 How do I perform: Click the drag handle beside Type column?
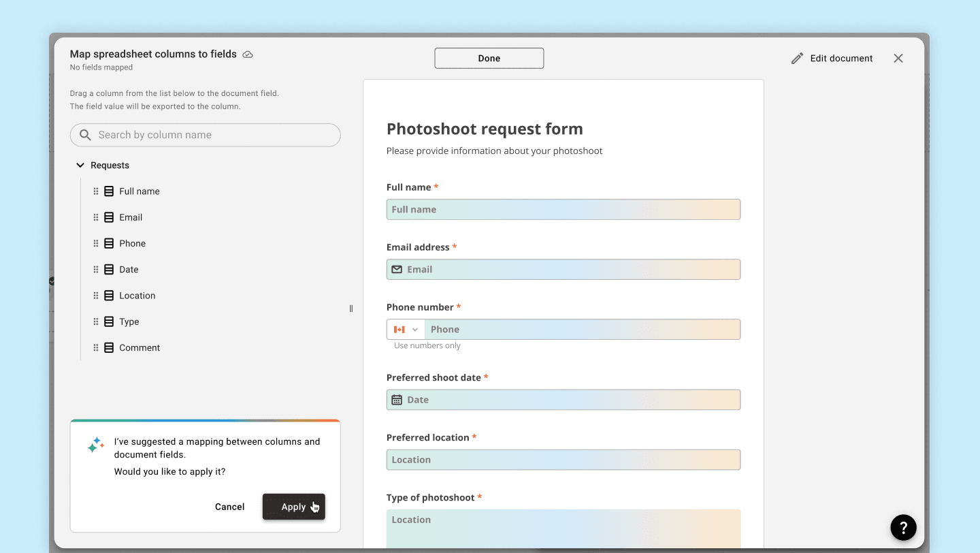tap(96, 321)
